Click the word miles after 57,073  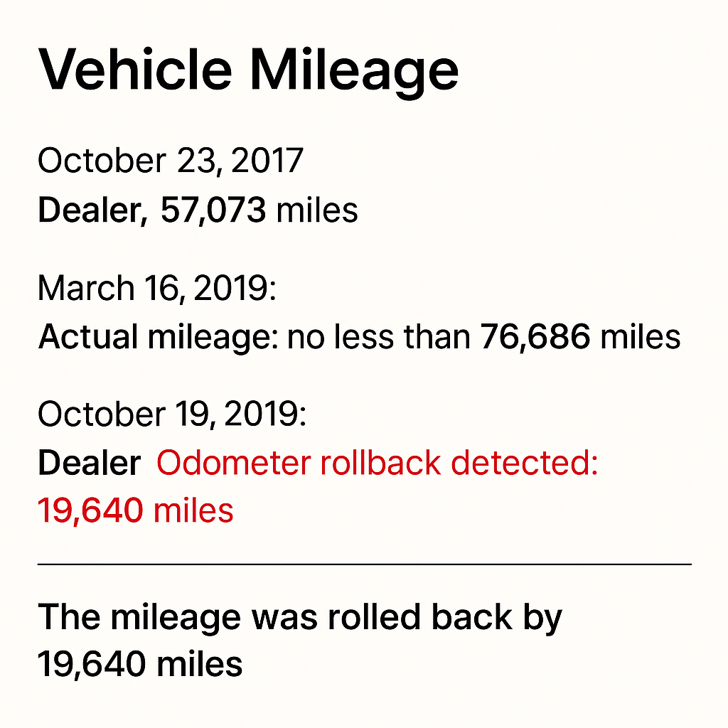[317, 210]
